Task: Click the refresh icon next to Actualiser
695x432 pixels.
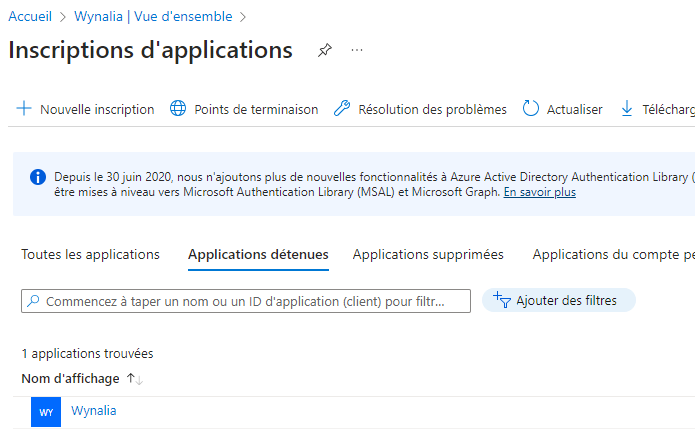Action: coord(531,109)
